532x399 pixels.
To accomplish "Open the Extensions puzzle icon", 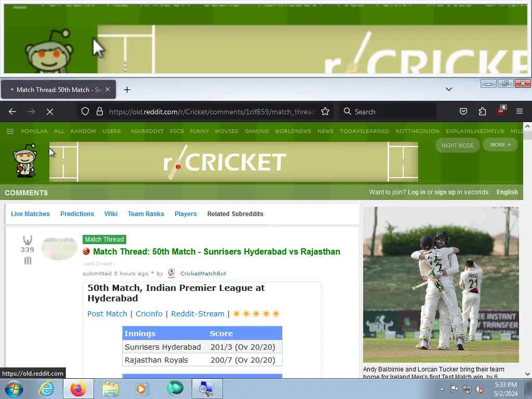I will point(482,112).
